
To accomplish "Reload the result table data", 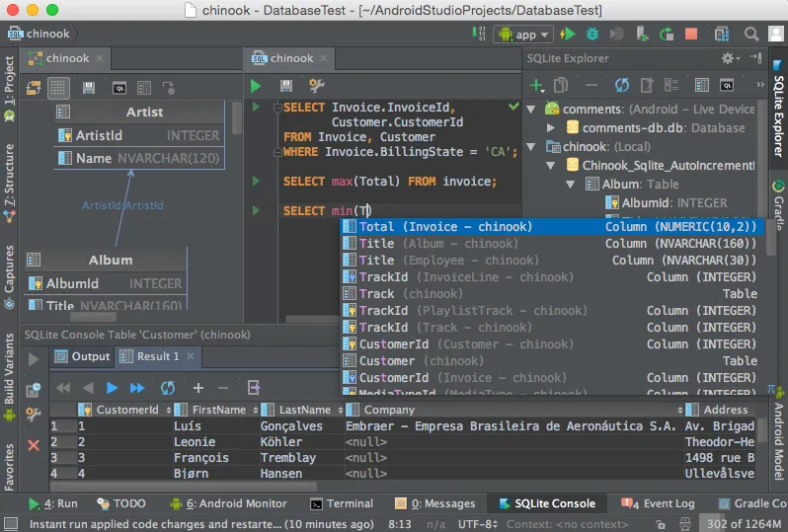I will [168, 388].
